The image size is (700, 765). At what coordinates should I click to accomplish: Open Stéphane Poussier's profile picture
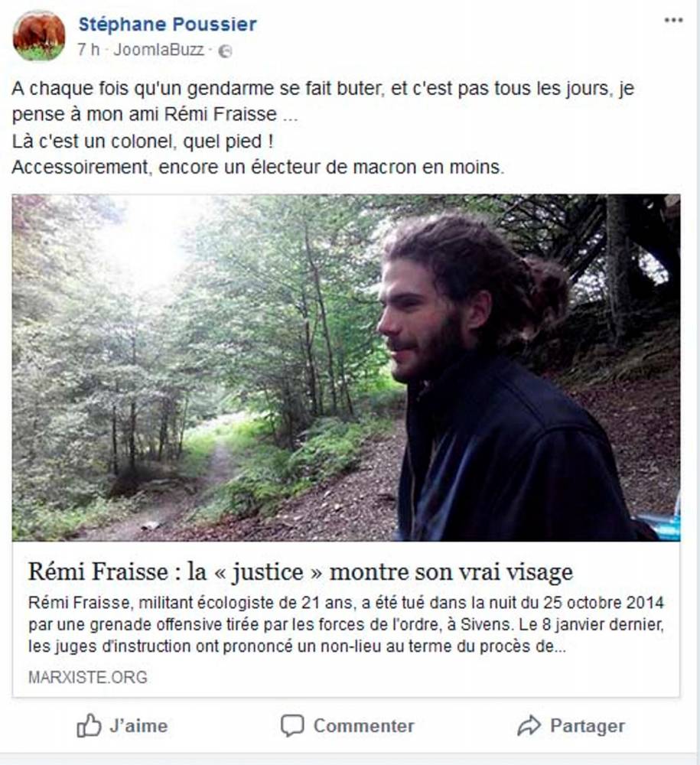point(38,36)
